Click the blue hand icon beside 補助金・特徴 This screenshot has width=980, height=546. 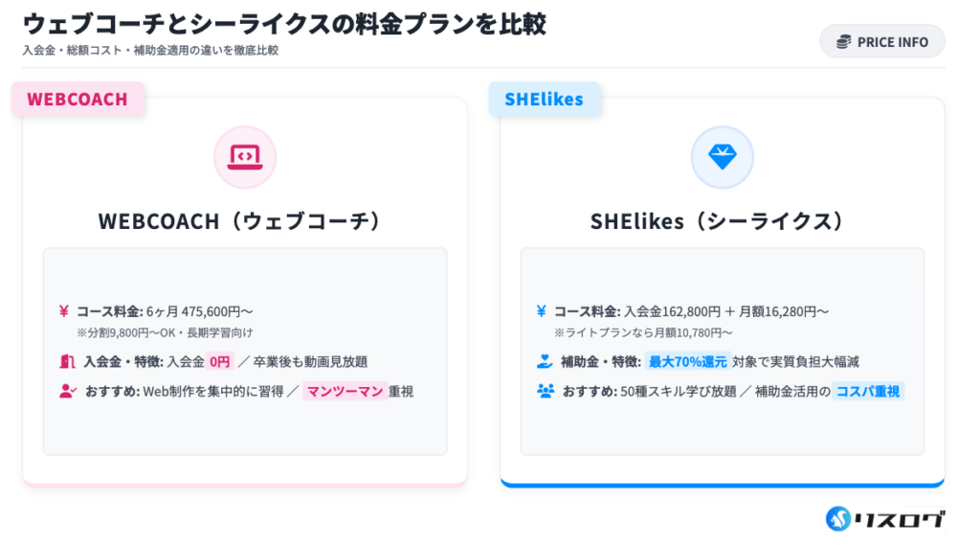pyautogui.click(x=545, y=362)
